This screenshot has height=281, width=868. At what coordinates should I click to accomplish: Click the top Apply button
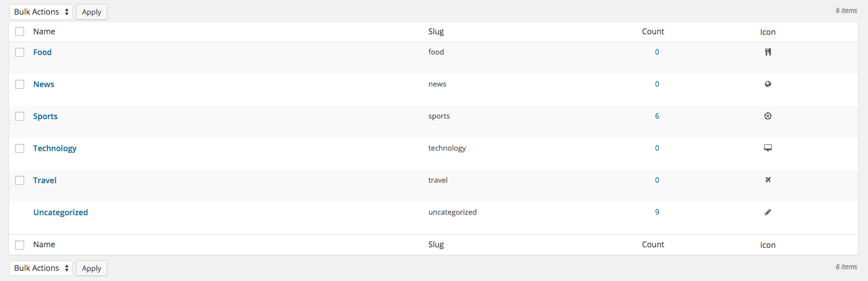pos(92,12)
